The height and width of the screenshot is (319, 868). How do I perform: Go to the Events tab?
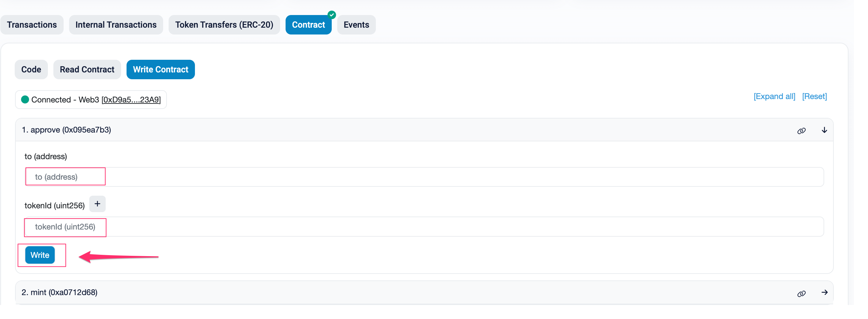click(x=356, y=25)
